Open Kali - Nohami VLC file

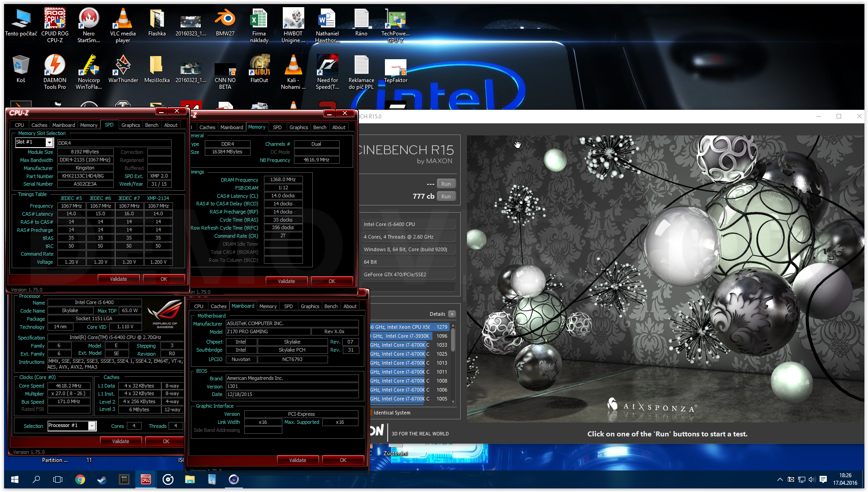point(293,72)
